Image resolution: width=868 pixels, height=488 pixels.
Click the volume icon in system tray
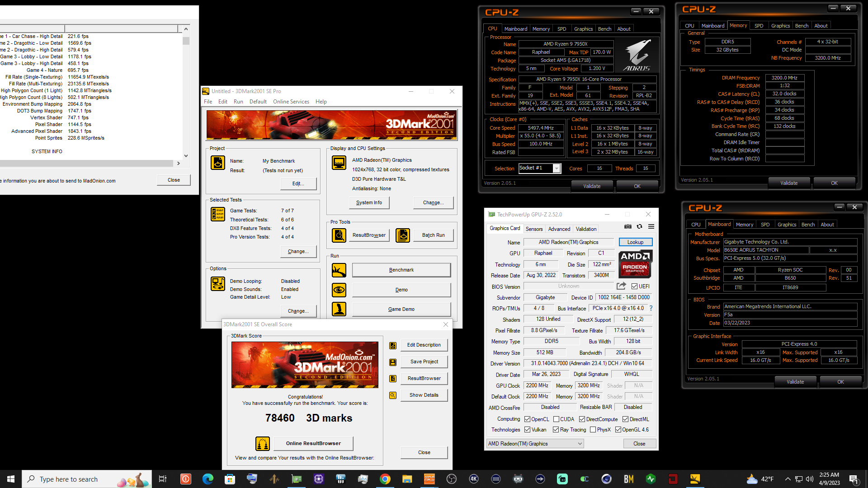[810, 479]
